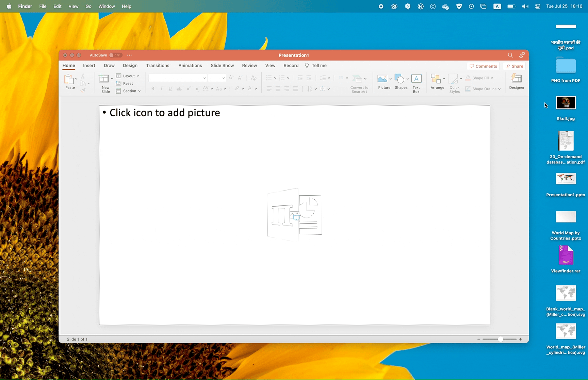
Task: Click the Arrange objects icon
Action: pyautogui.click(x=435, y=79)
